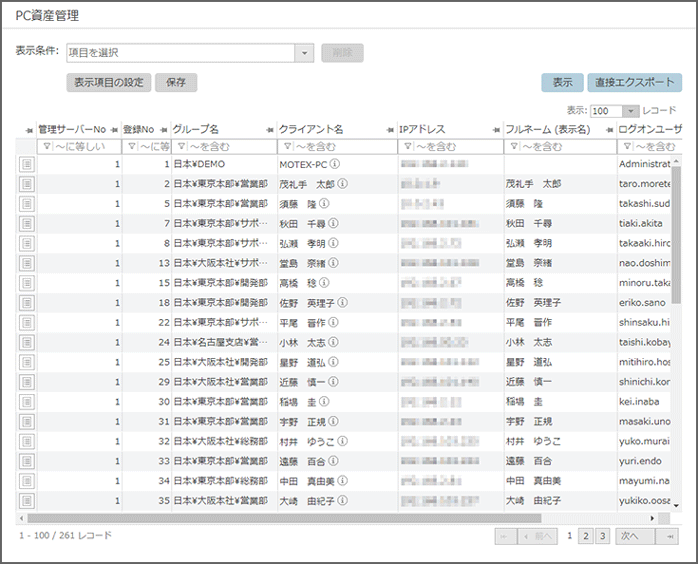Click the 保存 button
Screen dimensions: 698x564
(176, 83)
